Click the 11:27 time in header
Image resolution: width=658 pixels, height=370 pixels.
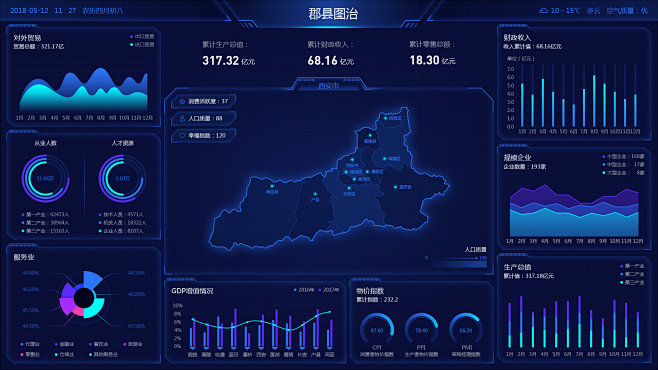pyautogui.click(x=65, y=10)
